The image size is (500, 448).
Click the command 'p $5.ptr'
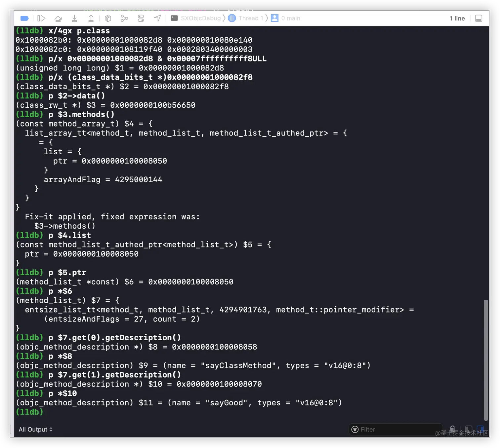tap(67, 273)
